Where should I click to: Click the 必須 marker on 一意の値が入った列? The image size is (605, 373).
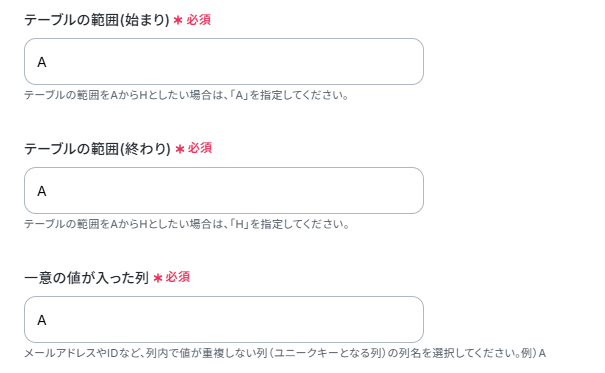[178, 277]
